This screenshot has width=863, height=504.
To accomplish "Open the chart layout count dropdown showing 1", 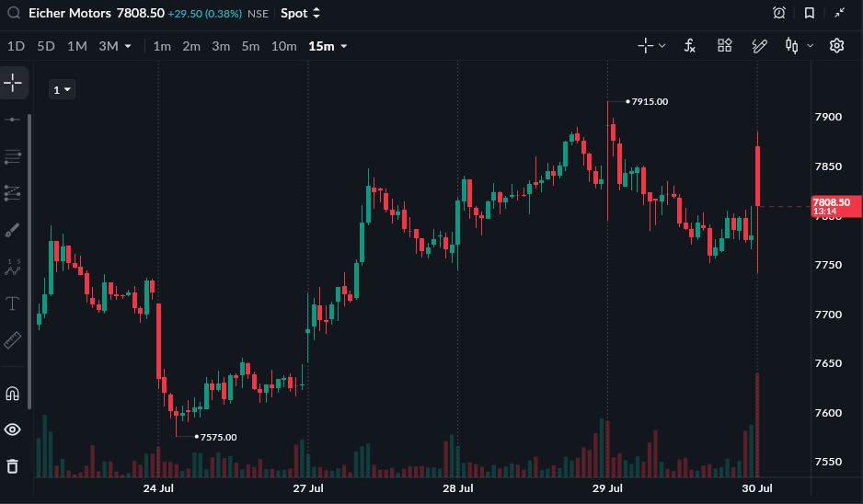I will click(x=62, y=90).
